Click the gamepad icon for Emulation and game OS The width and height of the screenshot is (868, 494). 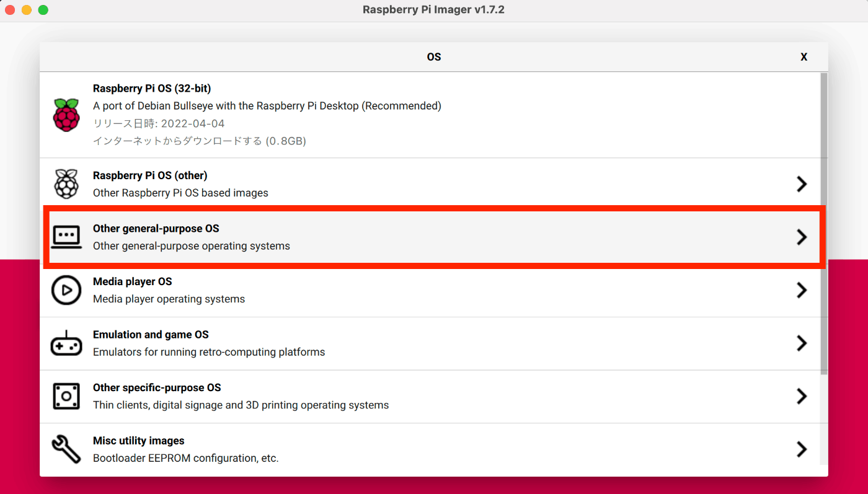(x=66, y=343)
